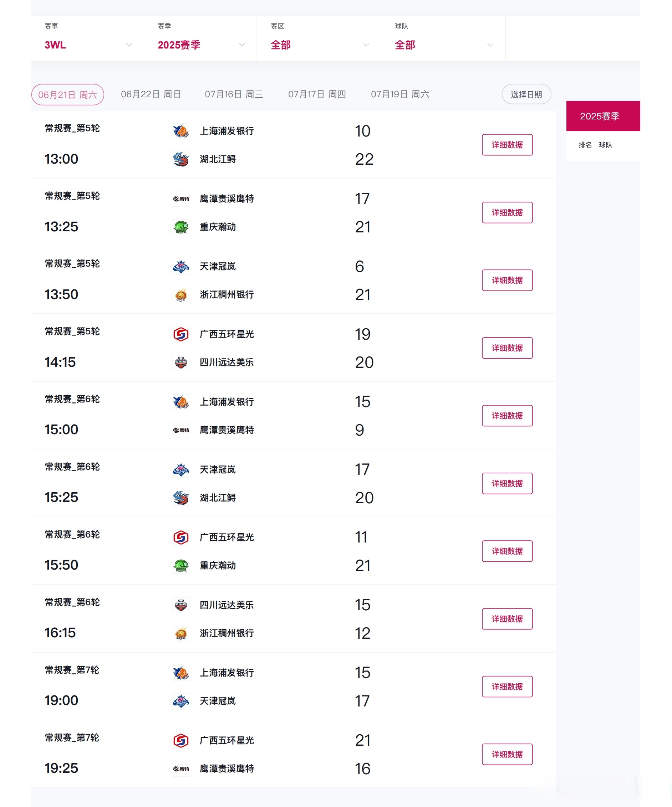Expand the 赛季 season dropdown showing 2025赛季
This screenshot has height=807, width=672.
(x=201, y=45)
